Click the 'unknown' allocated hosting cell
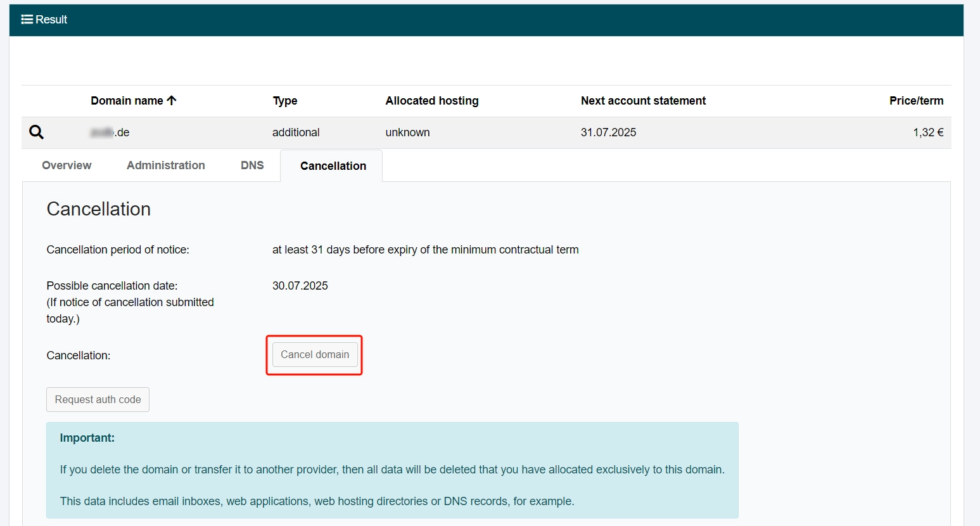Viewport: 980px width, 526px height. [x=407, y=132]
